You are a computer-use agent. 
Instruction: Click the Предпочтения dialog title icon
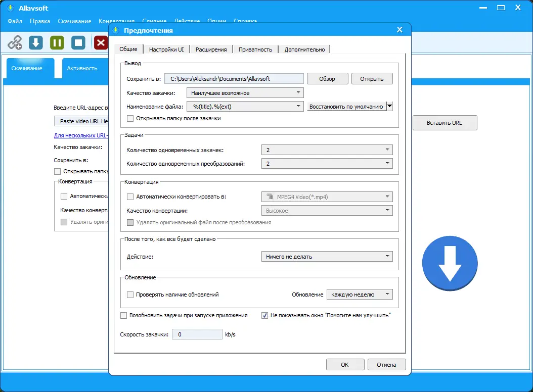pyautogui.click(x=116, y=30)
